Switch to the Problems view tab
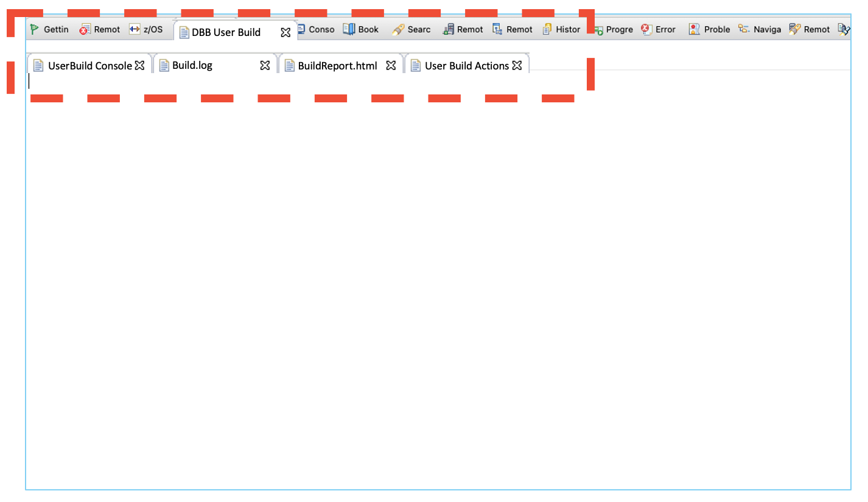The height and width of the screenshot is (502, 868). pos(710,29)
